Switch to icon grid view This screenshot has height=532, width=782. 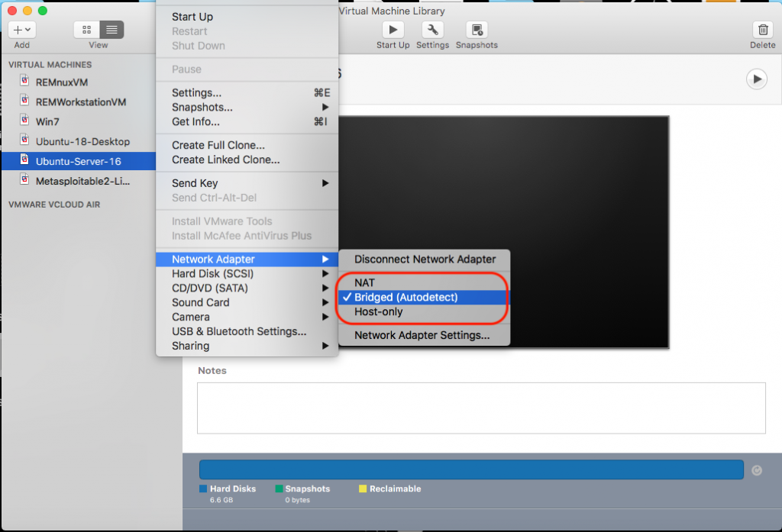point(86,30)
